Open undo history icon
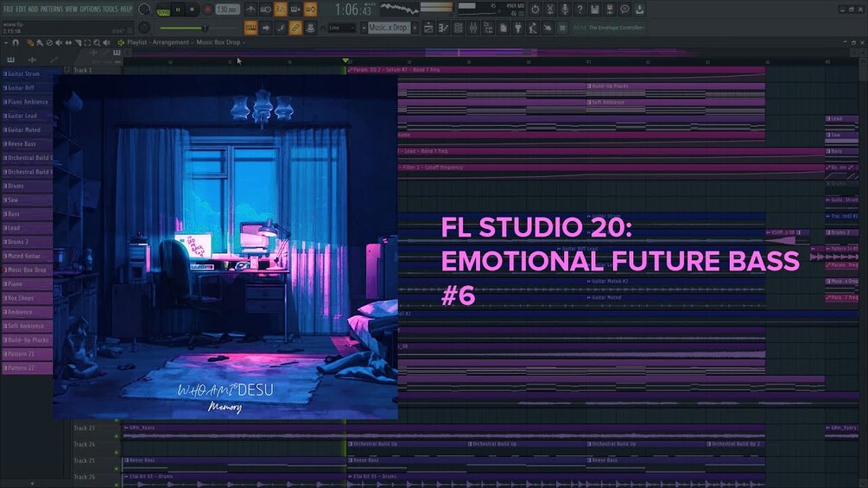Screen dimensions: 868x488 [x=535, y=10]
